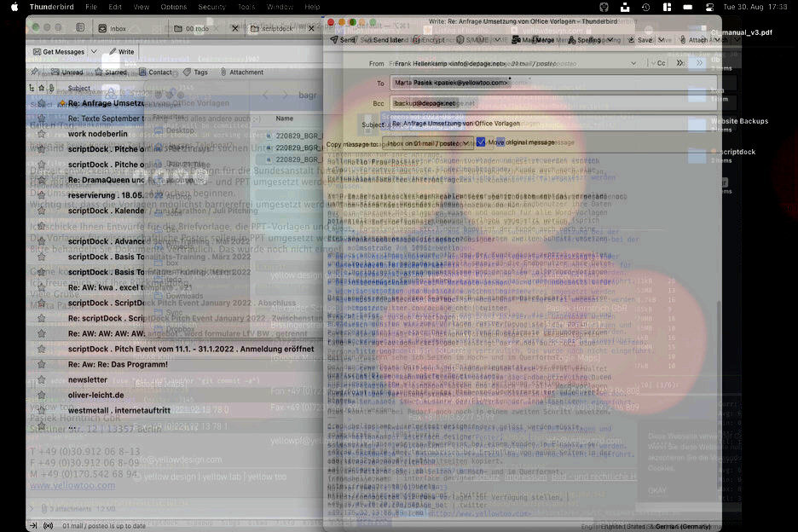The image size is (798, 532).
Task: Click the Subject field in the compose window
Action: 553,124
